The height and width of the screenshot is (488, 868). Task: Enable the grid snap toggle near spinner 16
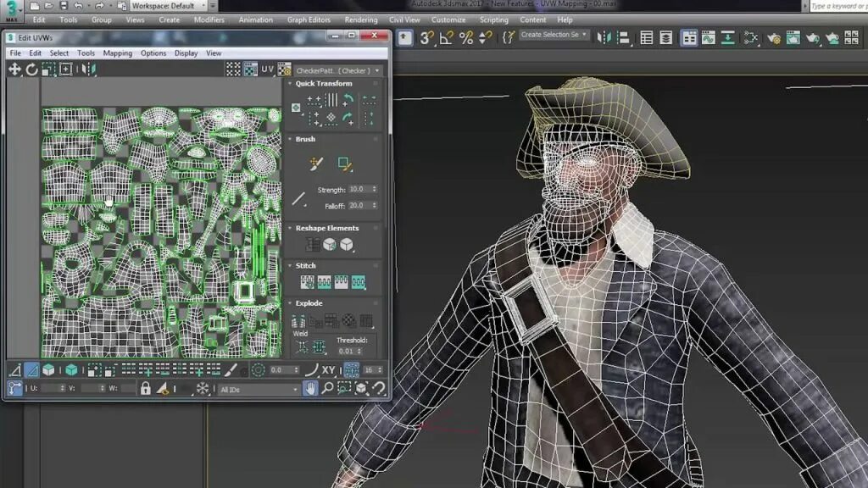(x=352, y=369)
